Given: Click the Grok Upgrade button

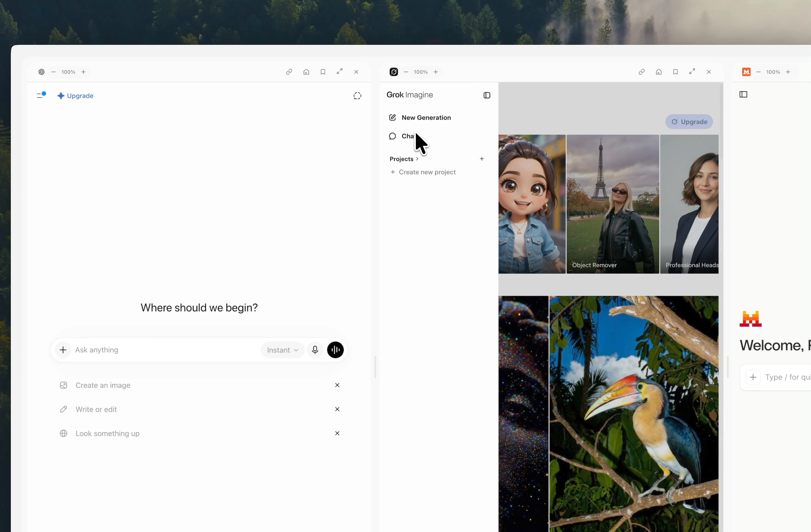Looking at the screenshot, I should click(689, 122).
